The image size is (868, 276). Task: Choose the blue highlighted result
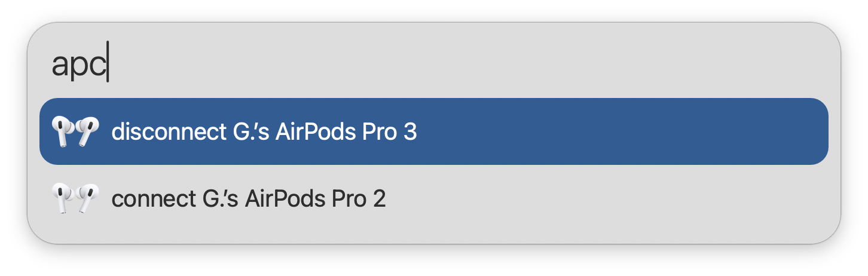(538, 131)
